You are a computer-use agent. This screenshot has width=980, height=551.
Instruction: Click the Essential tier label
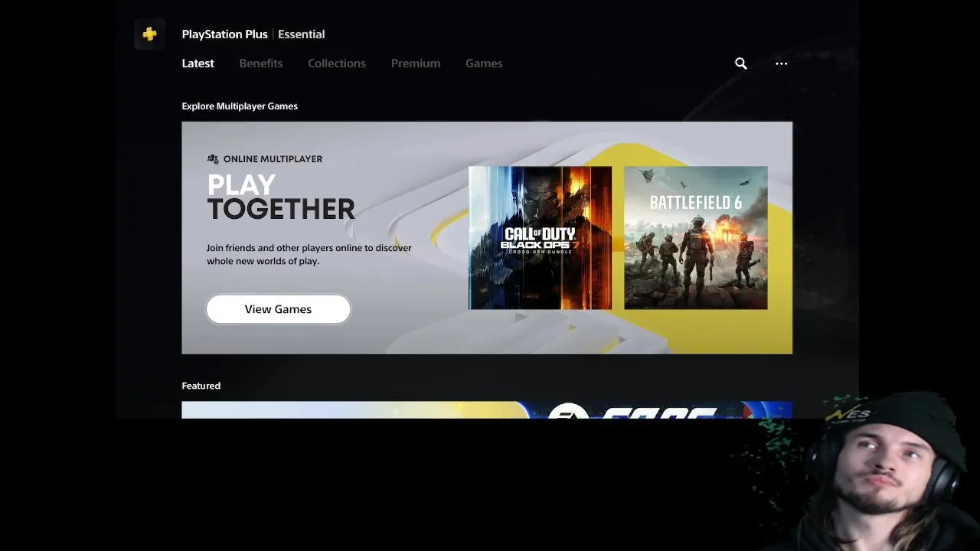[302, 34]
